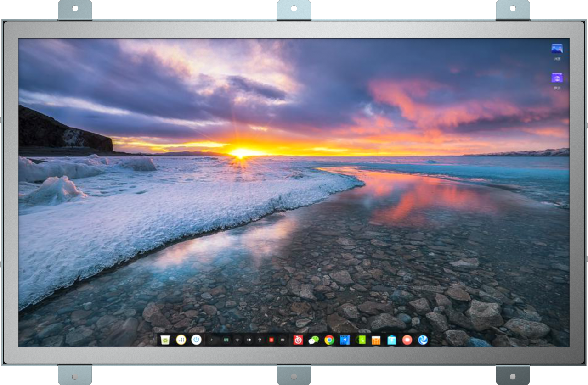Click the gray keyboard tray icon
The image size is (588, 385).
coord(283,340)
